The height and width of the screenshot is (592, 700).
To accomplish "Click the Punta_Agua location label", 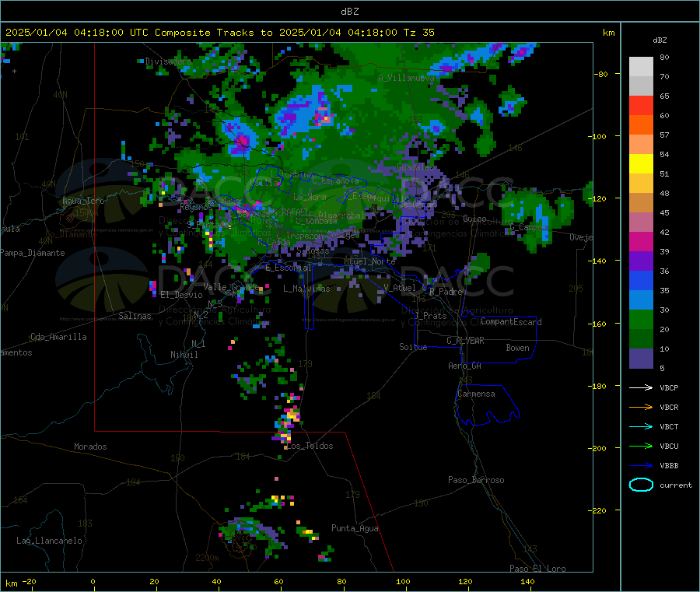I will (355, 528).
